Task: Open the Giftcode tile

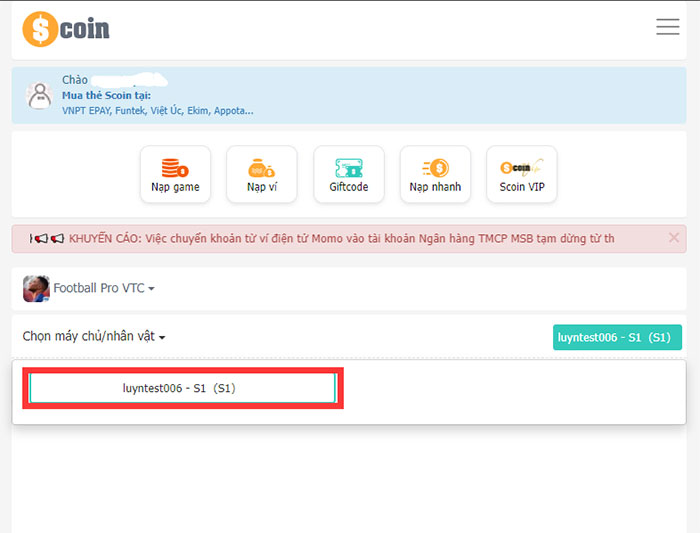Action: click(x=348, y=174)
